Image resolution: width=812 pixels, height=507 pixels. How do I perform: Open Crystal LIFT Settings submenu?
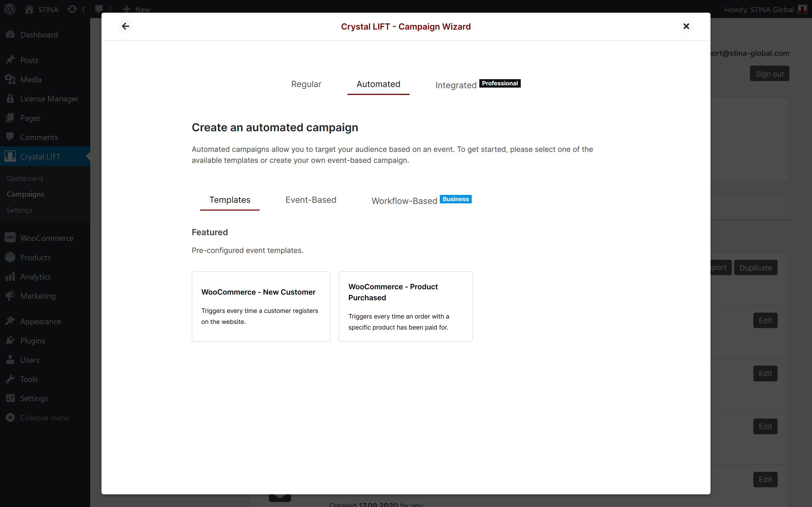point(19,210)
